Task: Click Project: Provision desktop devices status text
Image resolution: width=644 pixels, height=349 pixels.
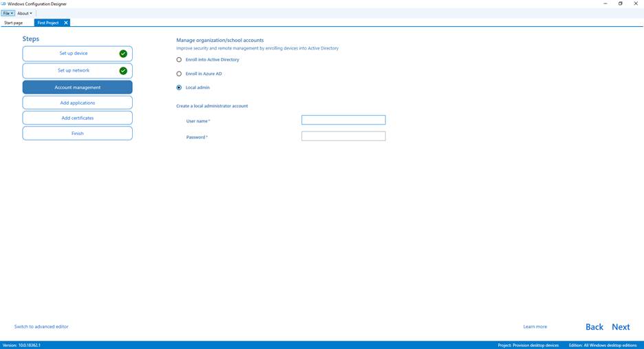Action: point(528,346)
